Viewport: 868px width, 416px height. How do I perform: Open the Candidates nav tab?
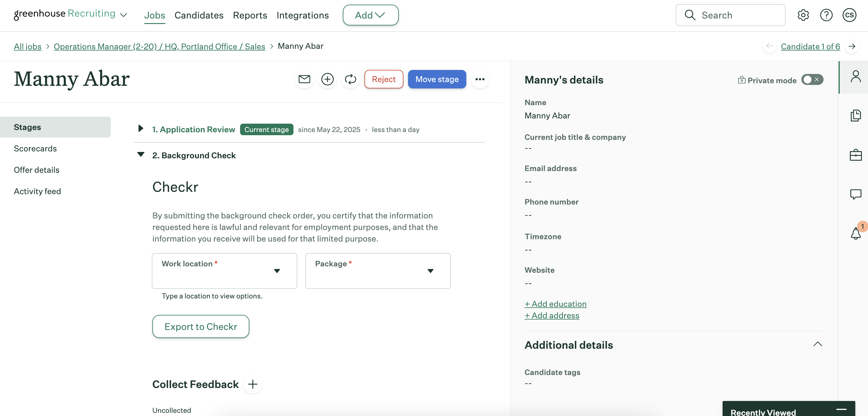(199, 15)
